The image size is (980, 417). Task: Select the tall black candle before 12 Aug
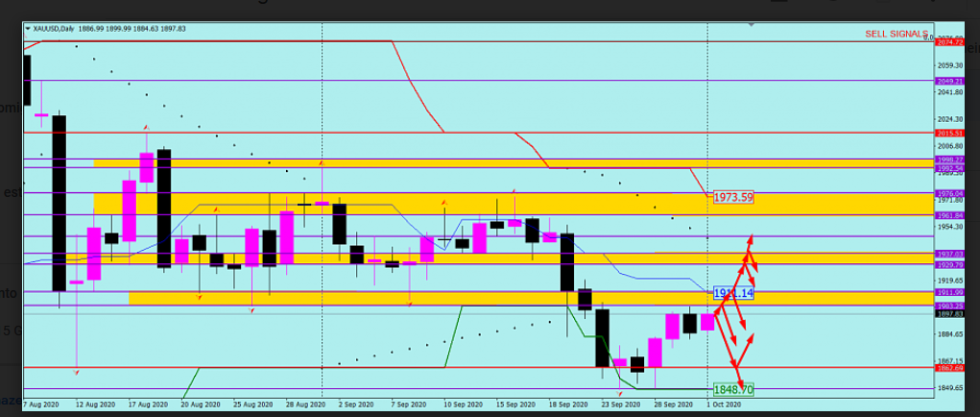59,202
